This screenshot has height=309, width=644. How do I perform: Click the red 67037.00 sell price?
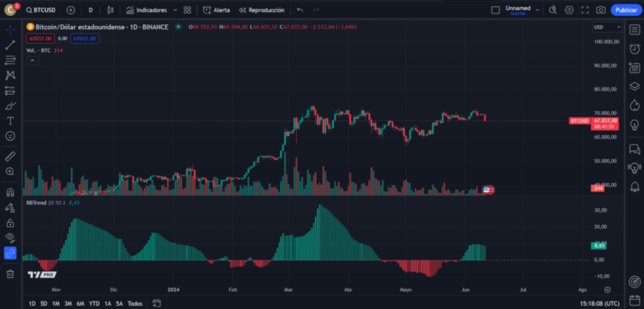click(40, 39)
